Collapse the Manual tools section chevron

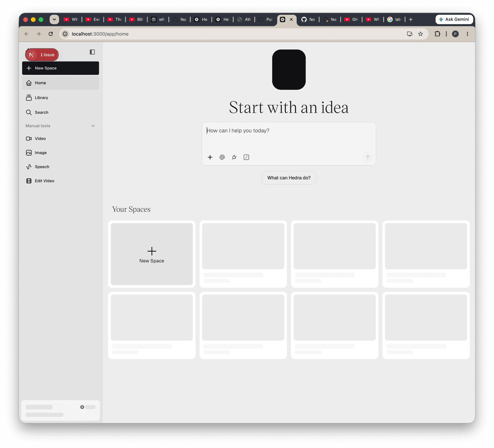pos(93,126)
